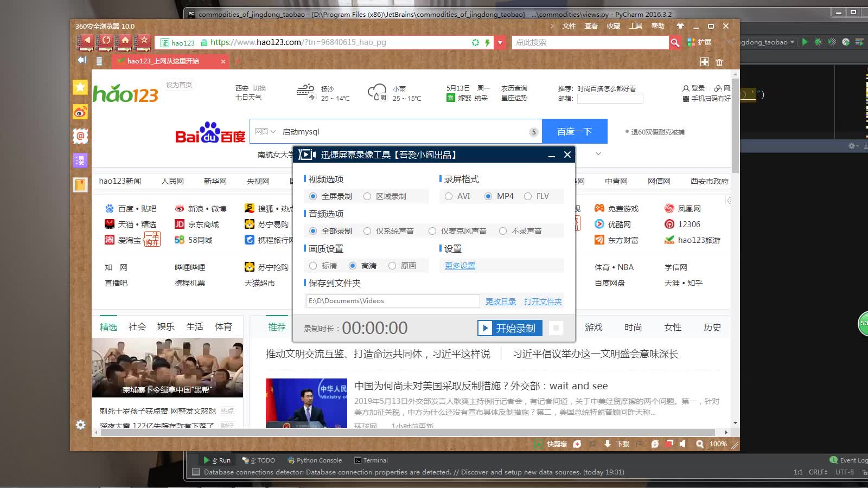The width and height of the screenshot is (868, 488).
Task: Click the 开始录制 start recording button
Action: point(510,328)
